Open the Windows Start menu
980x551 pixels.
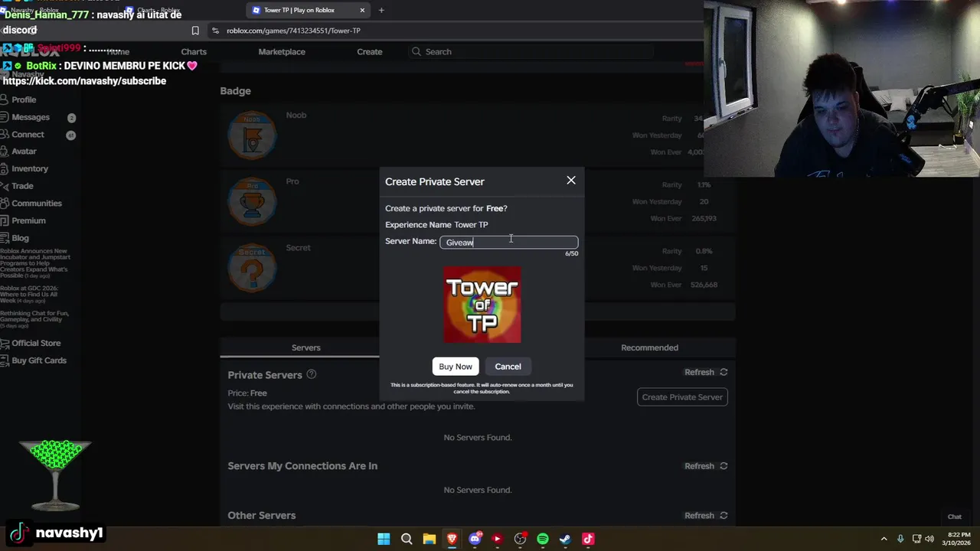[x=384, y=539]
